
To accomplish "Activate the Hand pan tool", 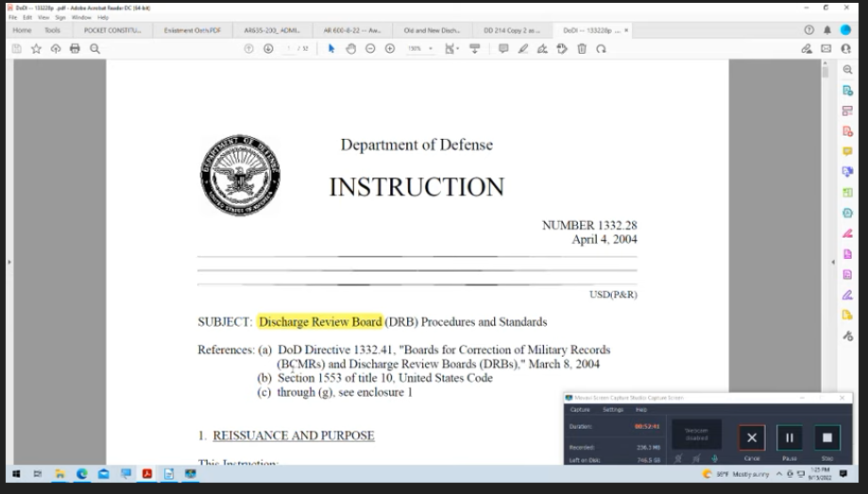I will (350, 49).
